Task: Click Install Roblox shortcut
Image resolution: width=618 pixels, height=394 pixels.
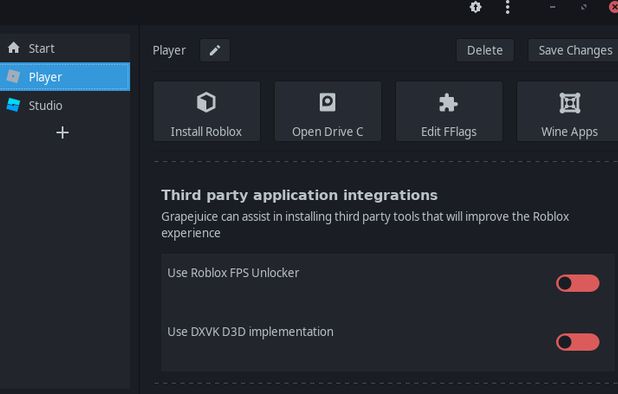Action: coord(207,111)
